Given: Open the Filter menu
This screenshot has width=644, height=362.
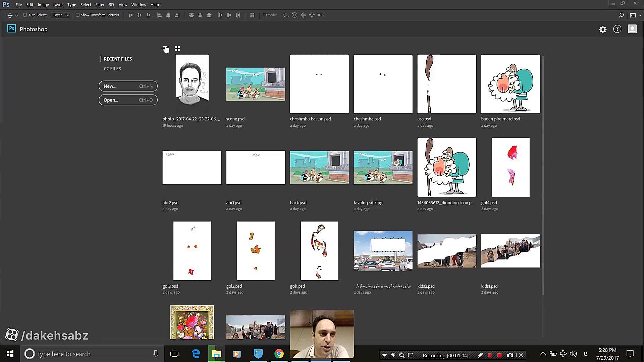Looking at the screenshot, I should tap(100, 5).
